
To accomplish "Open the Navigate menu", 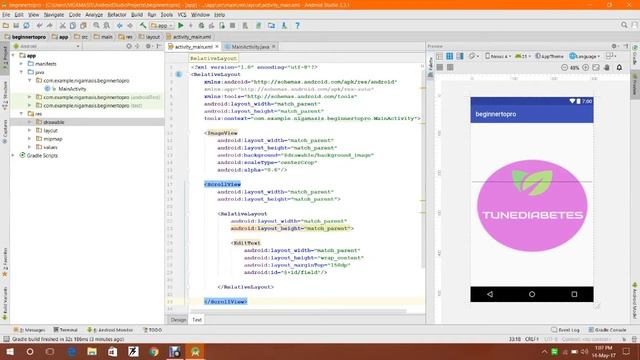I will coord(54,15).
